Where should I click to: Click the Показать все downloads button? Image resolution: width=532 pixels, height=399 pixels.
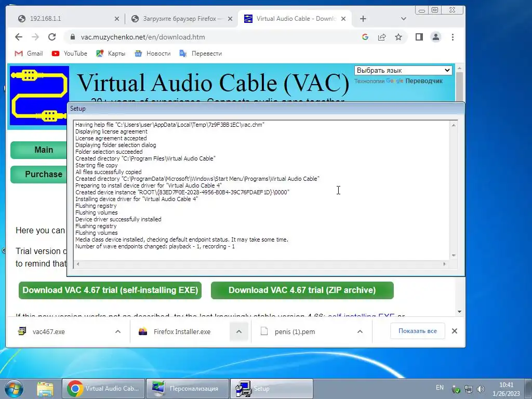[x=418, y=331]
